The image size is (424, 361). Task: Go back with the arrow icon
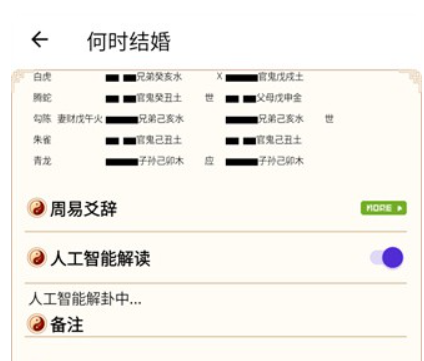point(40,40)
